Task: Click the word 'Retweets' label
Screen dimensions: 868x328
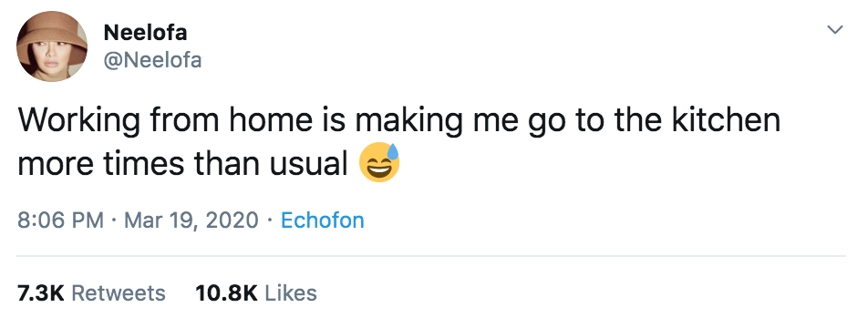Action: point(119,292)
